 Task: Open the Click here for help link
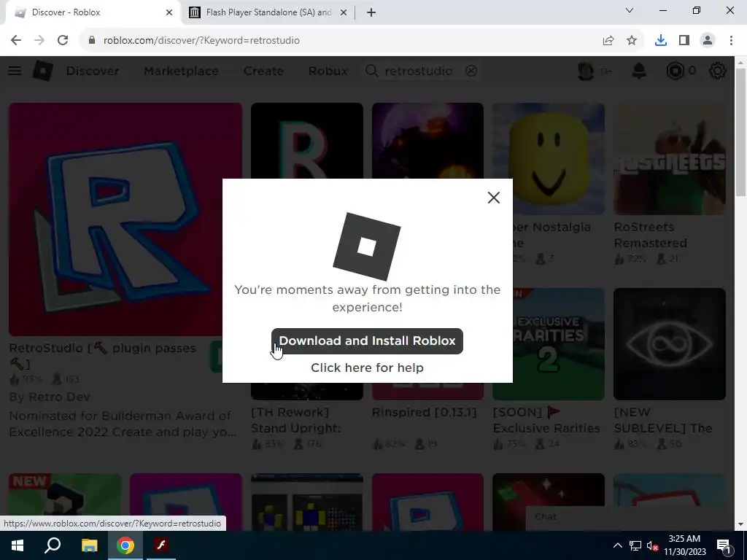tap(367, 367)
